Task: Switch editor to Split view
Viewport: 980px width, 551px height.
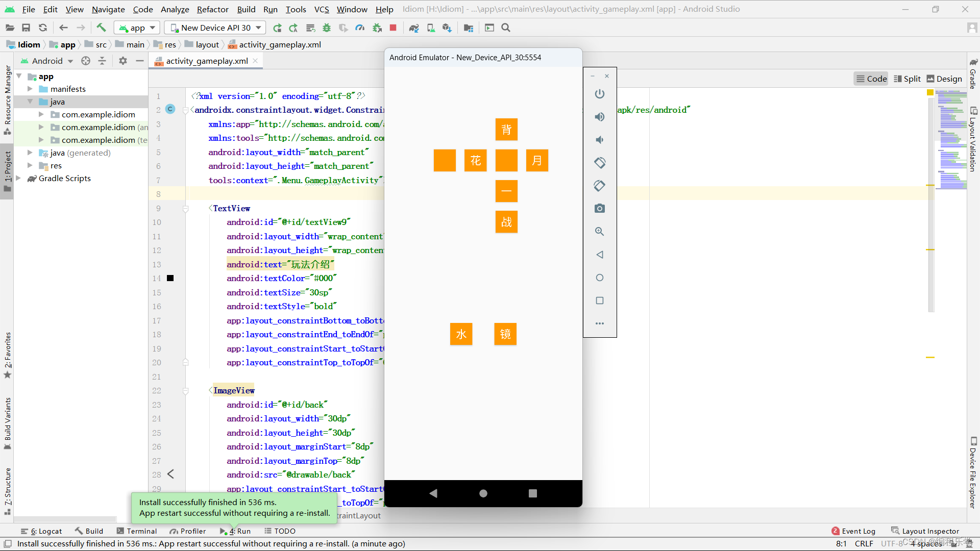Action: pos(907,79)
